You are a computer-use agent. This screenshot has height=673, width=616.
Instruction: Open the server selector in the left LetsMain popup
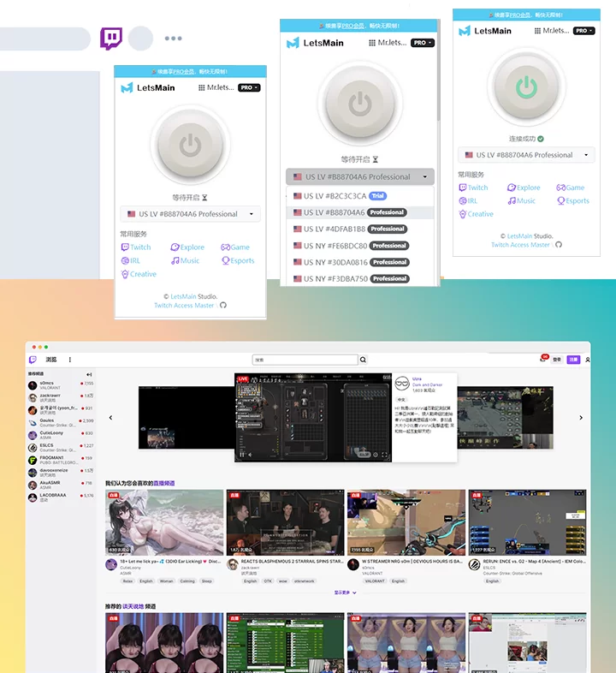(191, 214)
